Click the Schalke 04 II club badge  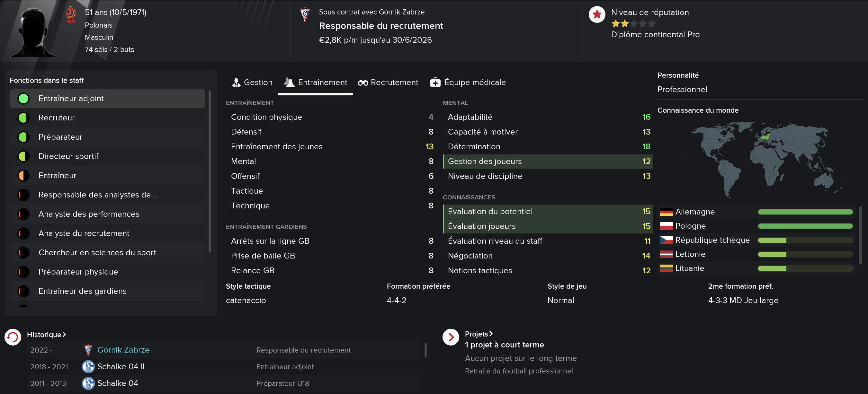tap(88, 366)
